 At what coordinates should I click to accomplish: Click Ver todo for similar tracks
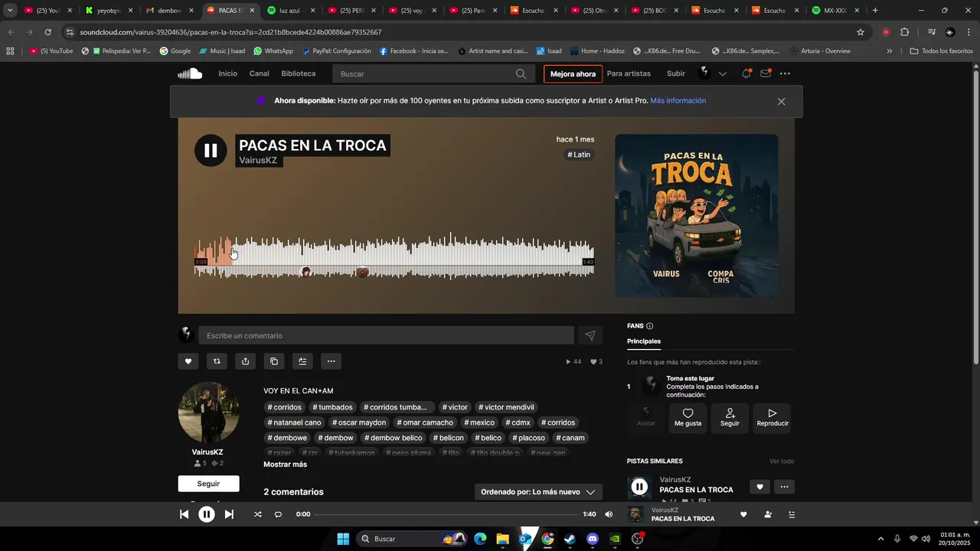click(x=782, y=461)
